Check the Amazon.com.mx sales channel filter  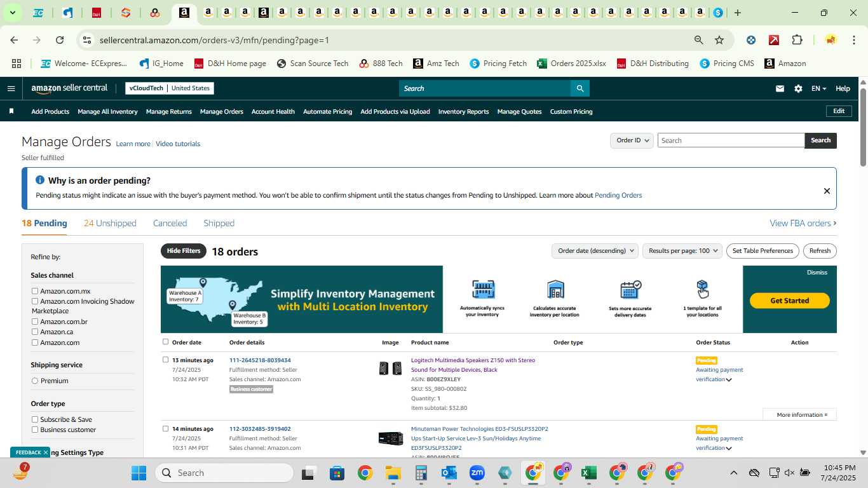(35, 291)
